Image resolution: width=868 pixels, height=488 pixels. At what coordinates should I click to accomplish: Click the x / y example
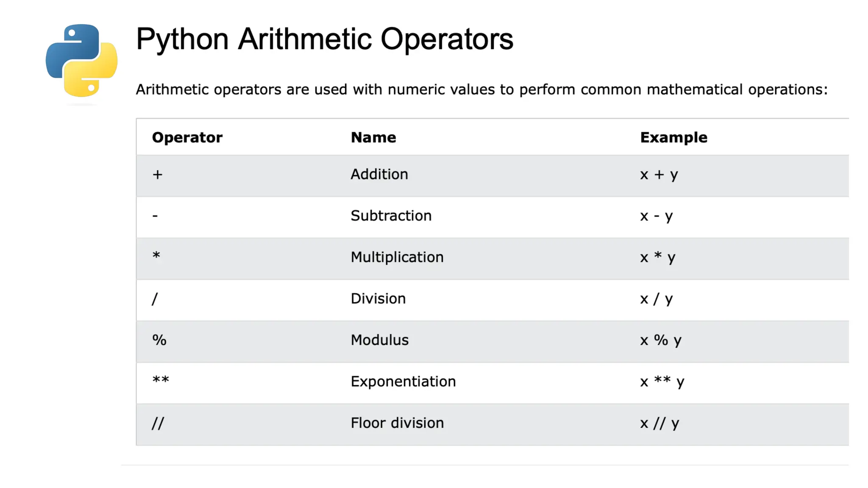657,299
